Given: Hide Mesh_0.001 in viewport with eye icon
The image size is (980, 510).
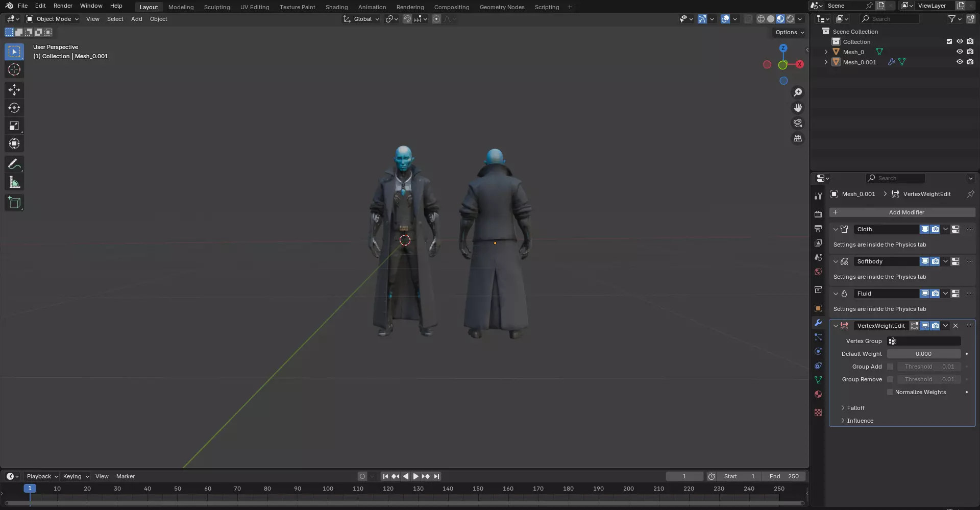Looking at the screenshot, I should [x=960, y=62].
